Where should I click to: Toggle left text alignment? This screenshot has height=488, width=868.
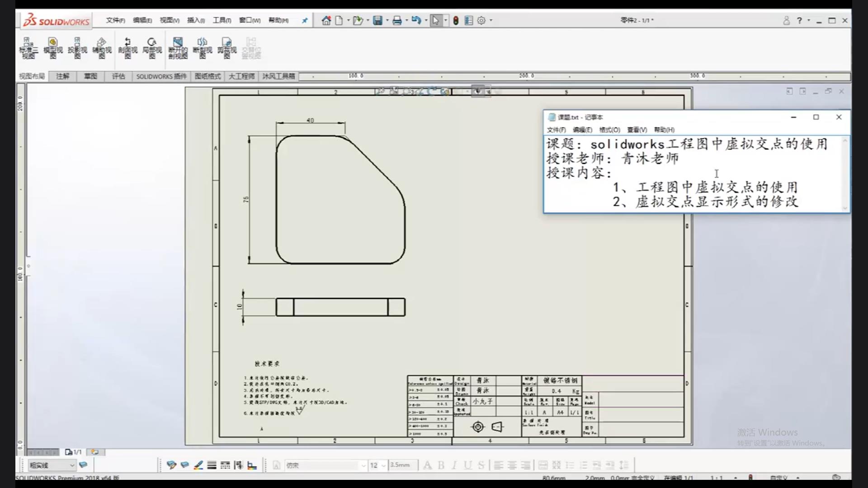pyautogui.click(x=499, y=465)
